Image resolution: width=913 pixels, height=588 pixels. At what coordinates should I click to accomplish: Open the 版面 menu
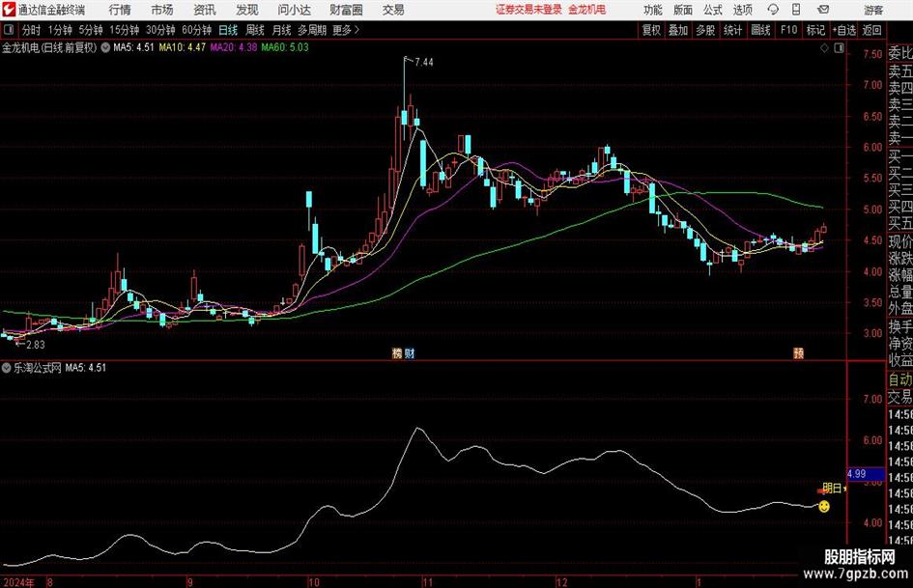683,10
